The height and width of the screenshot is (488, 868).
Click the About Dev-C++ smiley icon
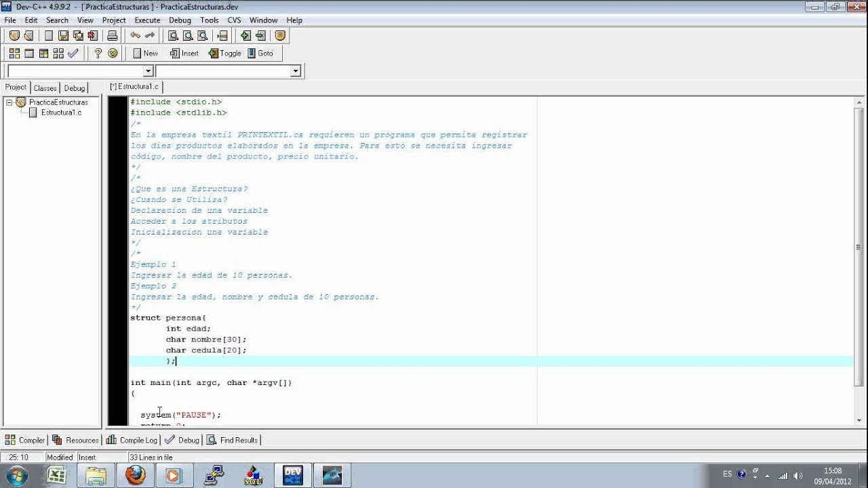[113, 53]
